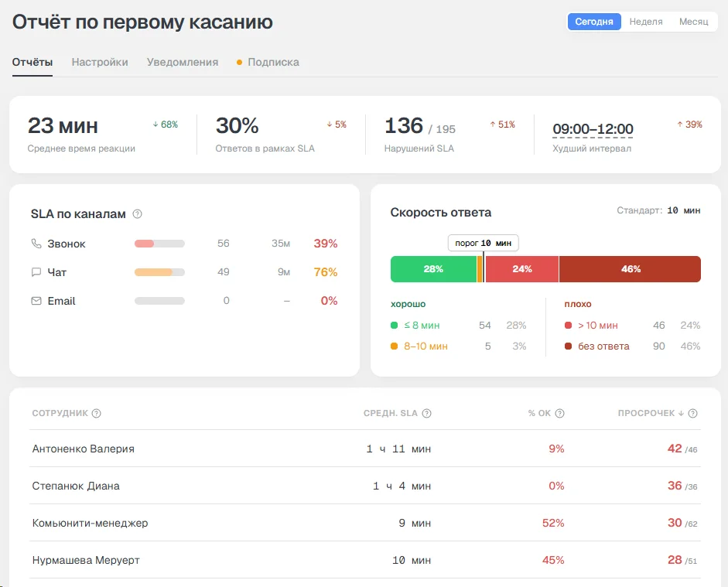Click 9% OK value for Антоненко
Screen dimensions: 728x587
556,449
